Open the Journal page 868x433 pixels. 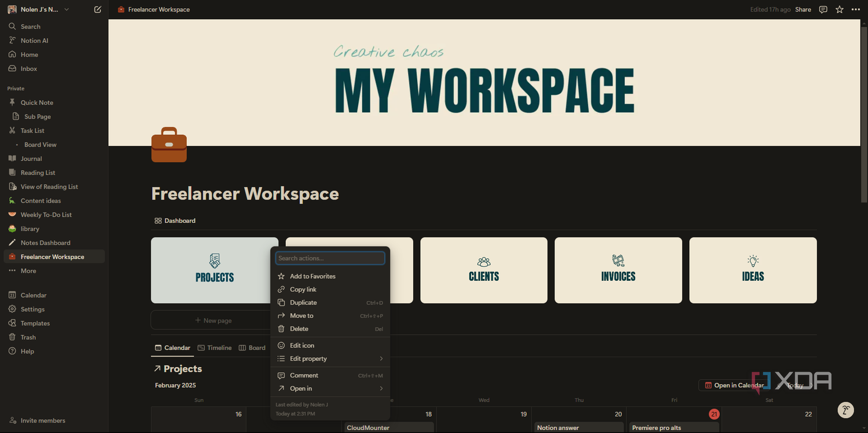click(x=54, y=159)
